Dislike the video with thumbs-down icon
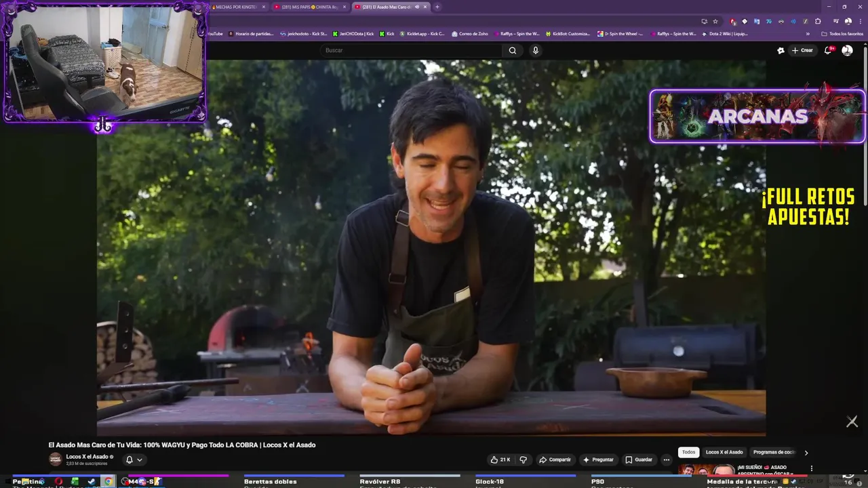The height and width of the screenshot is (488, 868). point(523,460)
